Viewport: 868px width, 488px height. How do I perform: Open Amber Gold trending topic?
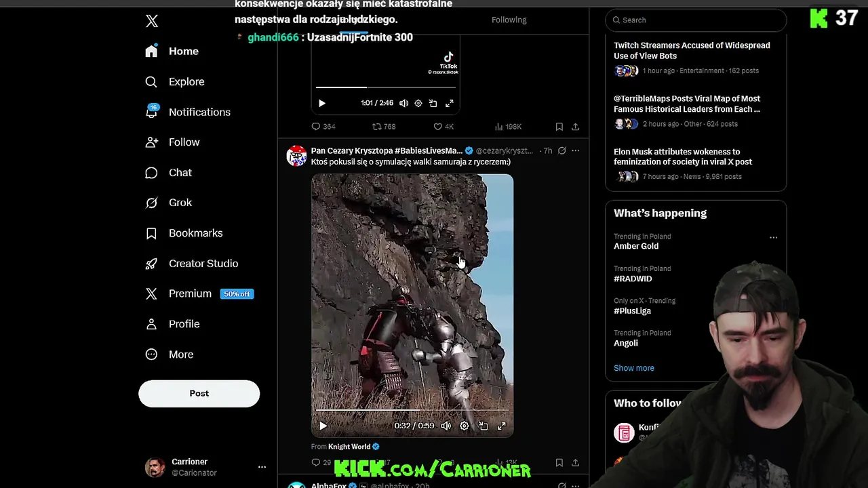pos(636,246)
